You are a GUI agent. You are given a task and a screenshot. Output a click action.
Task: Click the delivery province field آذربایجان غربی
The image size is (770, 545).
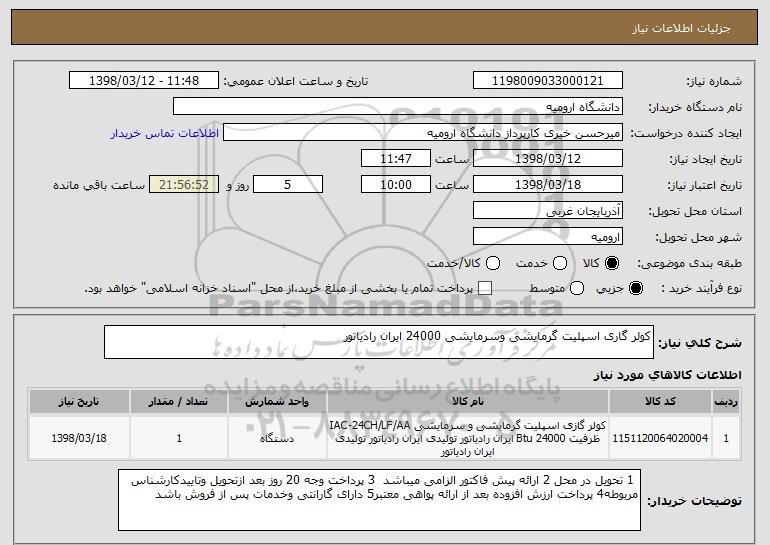[x=548, y=211]
